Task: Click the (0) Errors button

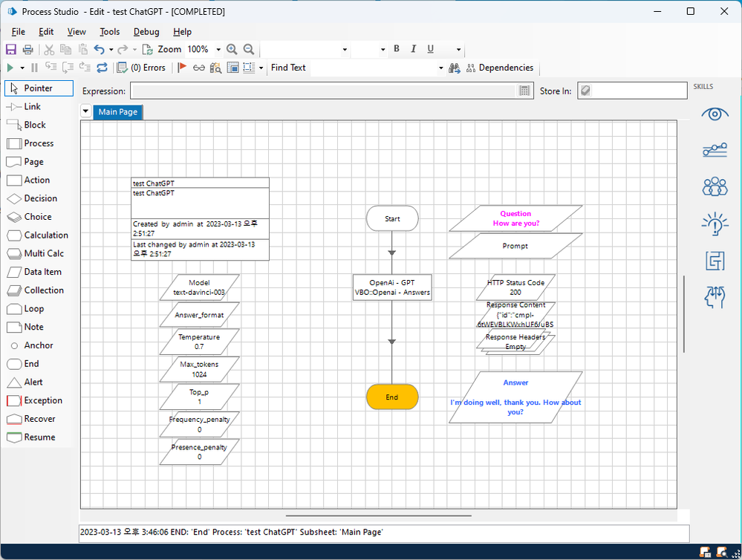Action: 141,68
